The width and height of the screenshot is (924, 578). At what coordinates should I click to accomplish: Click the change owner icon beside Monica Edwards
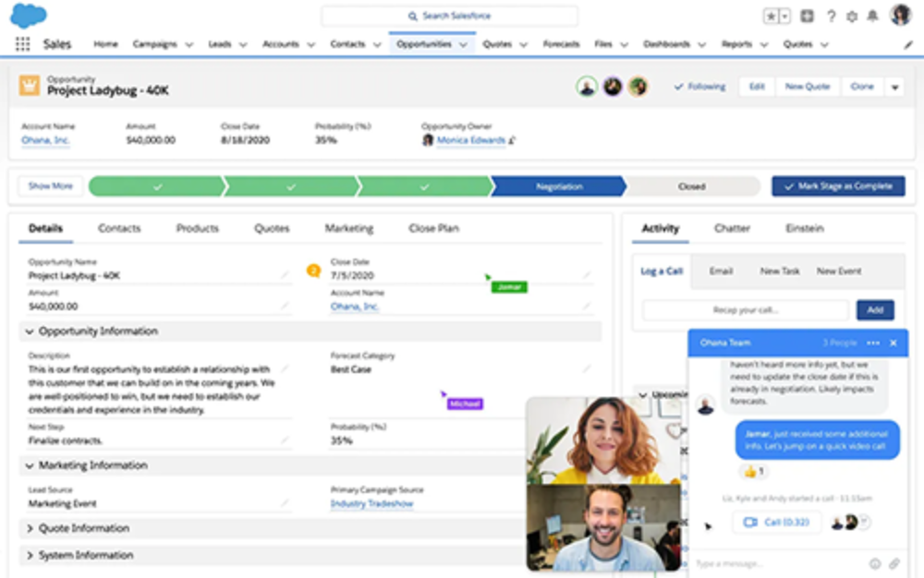[x=512, y=140]
